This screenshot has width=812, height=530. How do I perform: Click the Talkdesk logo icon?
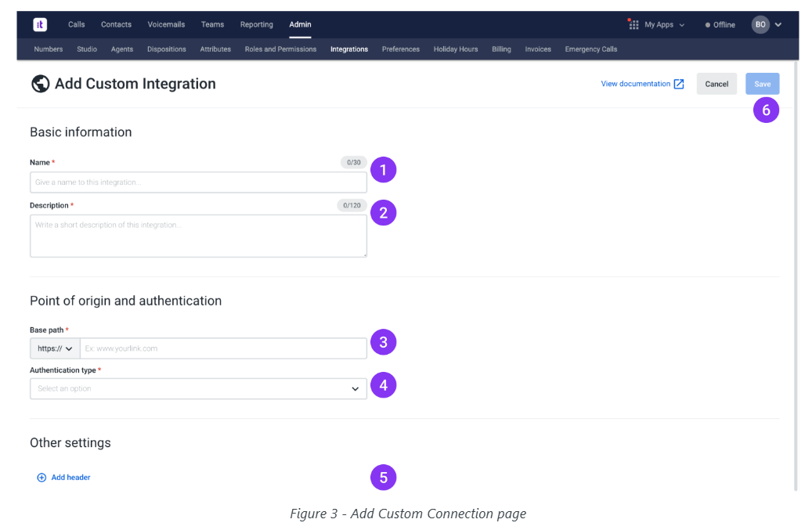click(x=40, y=24)
